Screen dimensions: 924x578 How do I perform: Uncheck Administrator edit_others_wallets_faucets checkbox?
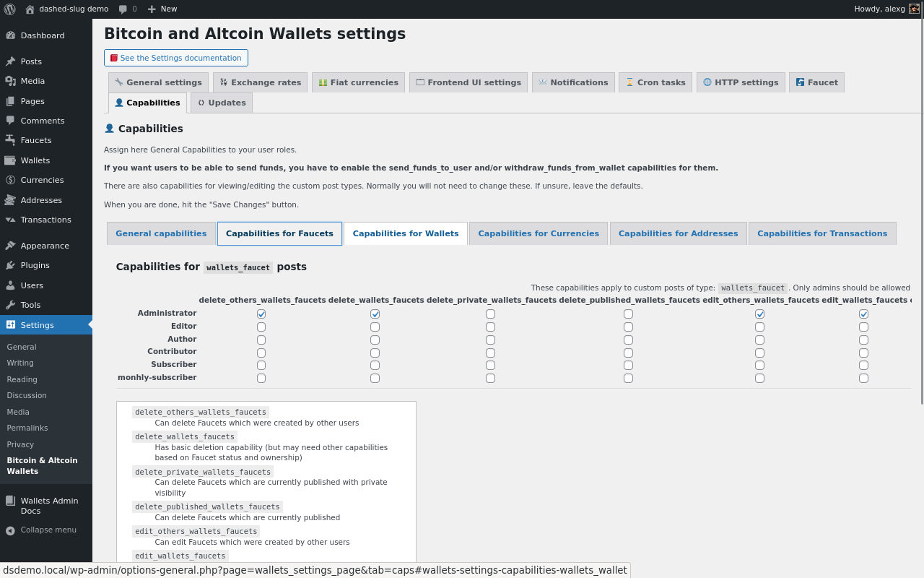point(759,314)
